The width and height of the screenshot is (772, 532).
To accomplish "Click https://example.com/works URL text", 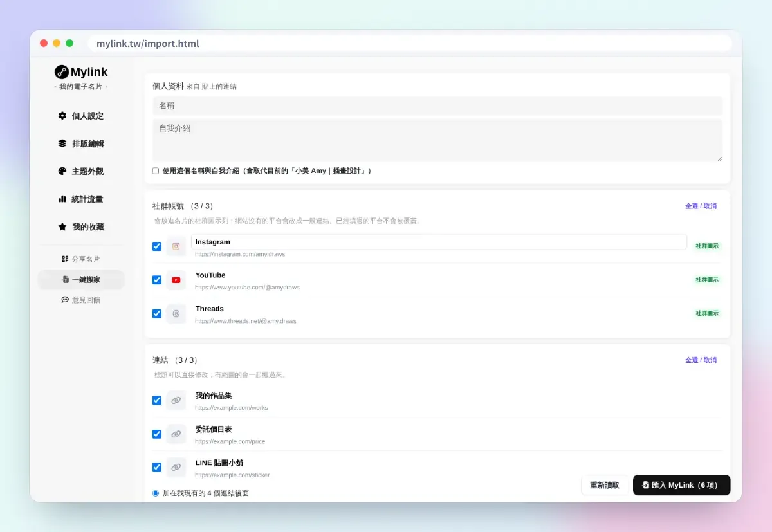I will [x=232, y=408].
